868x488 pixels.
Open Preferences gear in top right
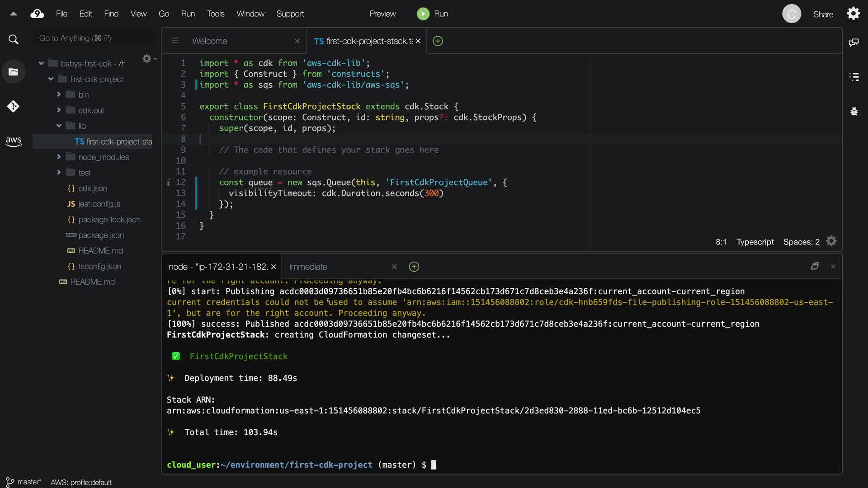(x=853, y=14)
